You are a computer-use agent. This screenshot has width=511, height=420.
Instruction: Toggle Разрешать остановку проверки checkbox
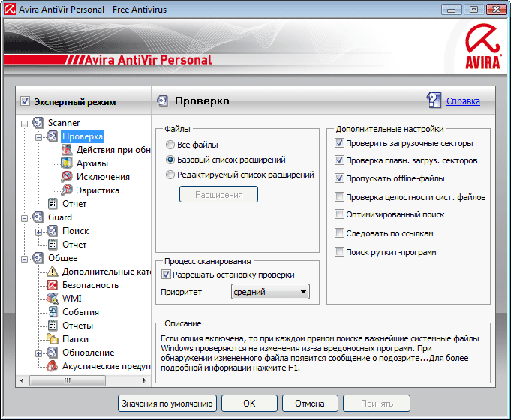pyautogui.click(x=166, y=274)
